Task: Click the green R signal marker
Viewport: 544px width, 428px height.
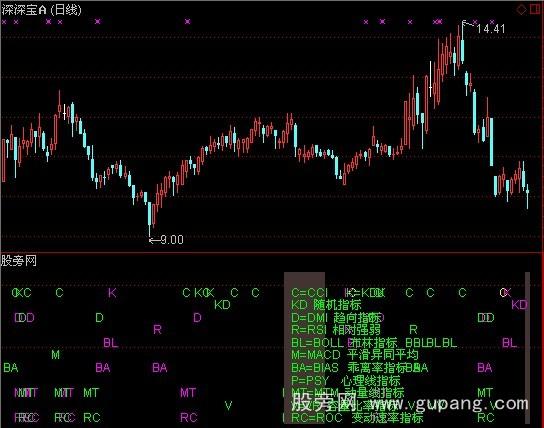Action: [413, 329]
